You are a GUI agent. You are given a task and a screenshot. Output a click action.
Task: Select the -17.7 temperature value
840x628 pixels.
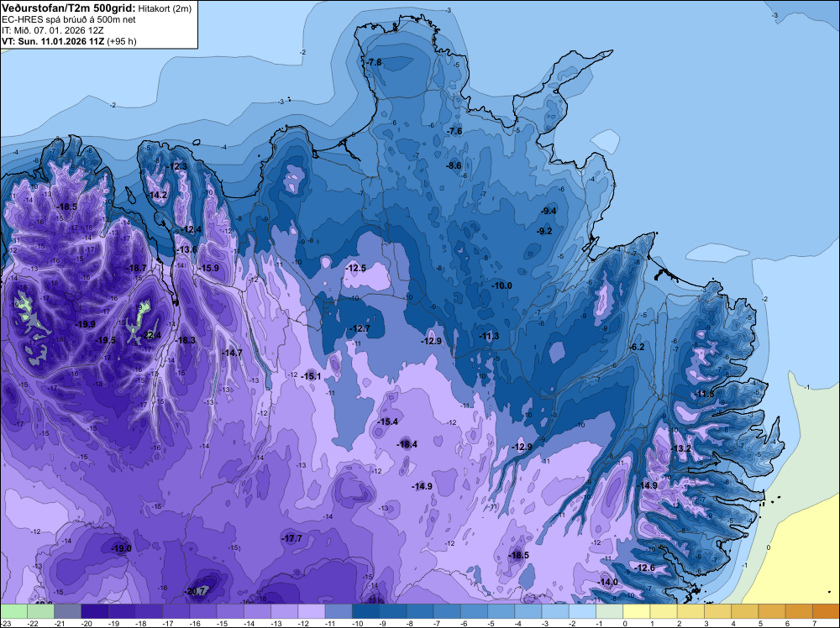pyautogui.click(x=292, y=539)
